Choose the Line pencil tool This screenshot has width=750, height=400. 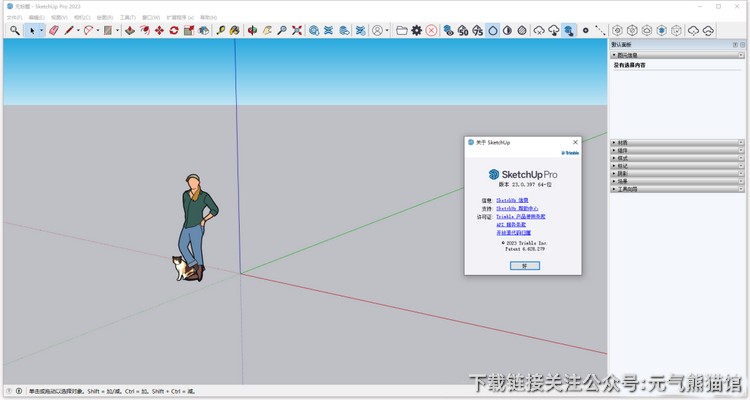(70, 31)
